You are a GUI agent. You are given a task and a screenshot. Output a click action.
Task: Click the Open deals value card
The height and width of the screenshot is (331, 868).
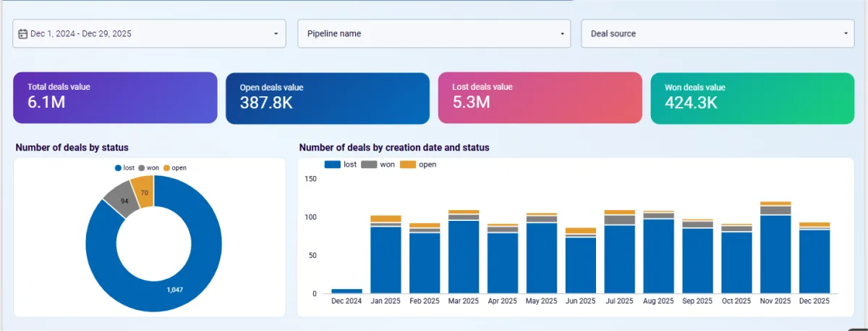[328, 98]
